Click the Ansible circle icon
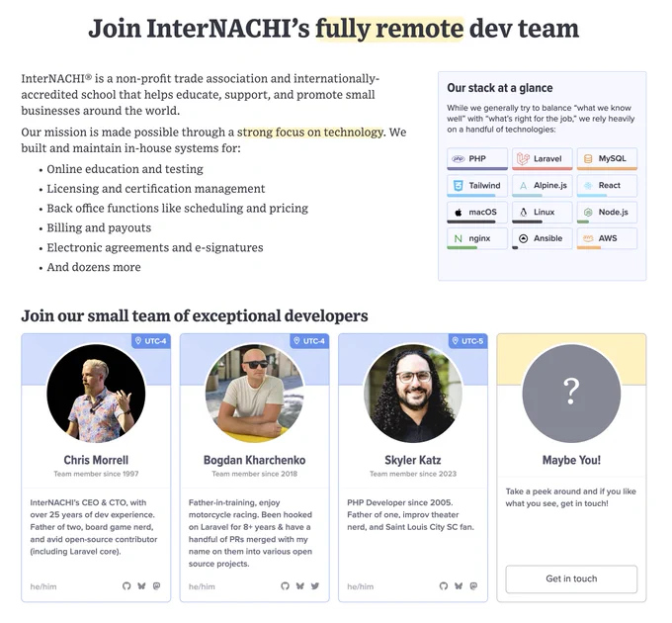The image size is (672, 623). point(523,239)
